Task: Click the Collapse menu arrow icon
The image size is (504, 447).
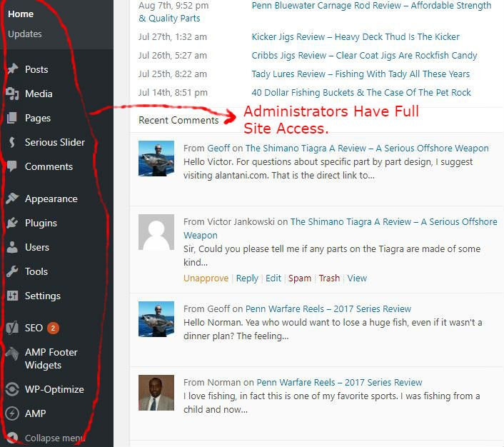Action: [12, 437]
